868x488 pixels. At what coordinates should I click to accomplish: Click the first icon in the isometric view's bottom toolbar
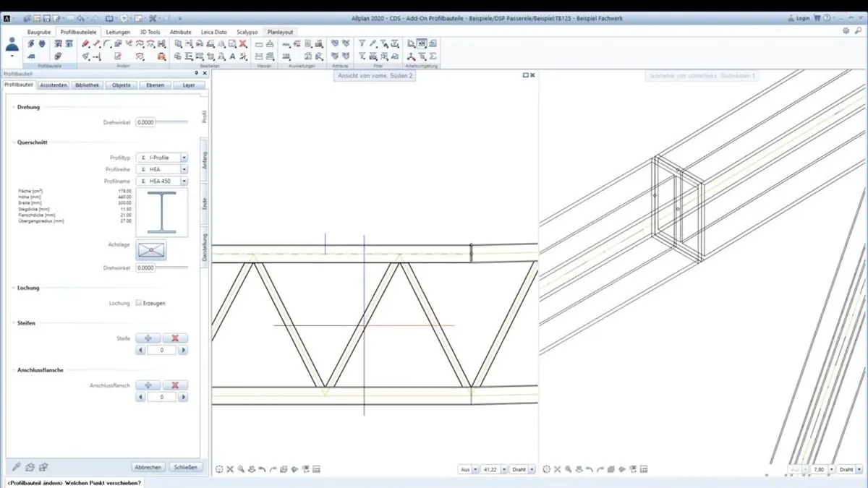pyautogui.click(x=546, y=469)
